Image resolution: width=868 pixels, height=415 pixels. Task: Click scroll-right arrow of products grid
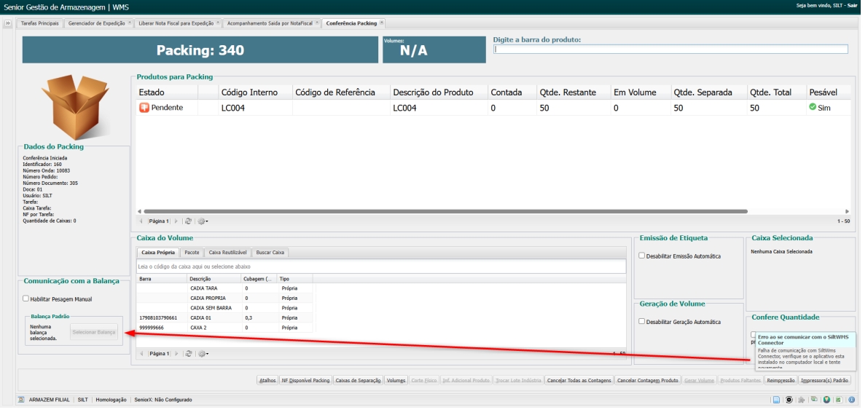[847, 211]
